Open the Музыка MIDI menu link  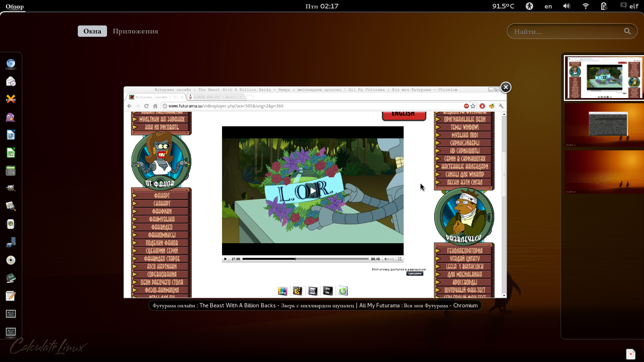[x=464, y=135]
